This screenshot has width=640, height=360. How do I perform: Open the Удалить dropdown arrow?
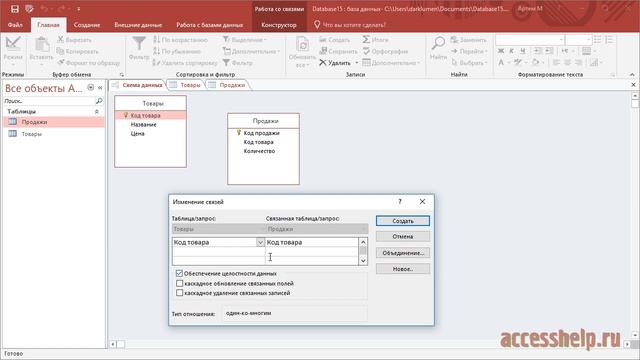click(x=356, y=63)
